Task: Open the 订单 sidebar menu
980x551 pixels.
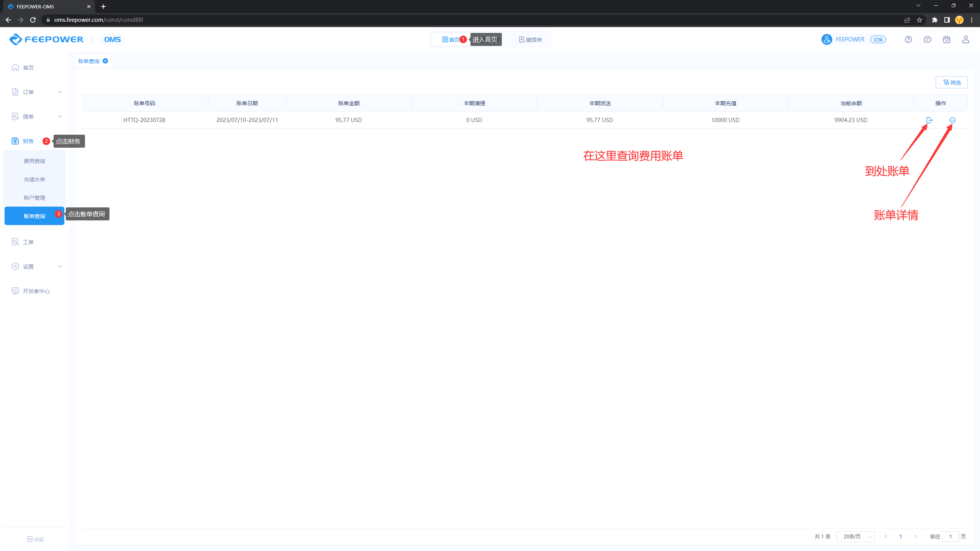Action: pyautogui.click(x=34, y=92)
